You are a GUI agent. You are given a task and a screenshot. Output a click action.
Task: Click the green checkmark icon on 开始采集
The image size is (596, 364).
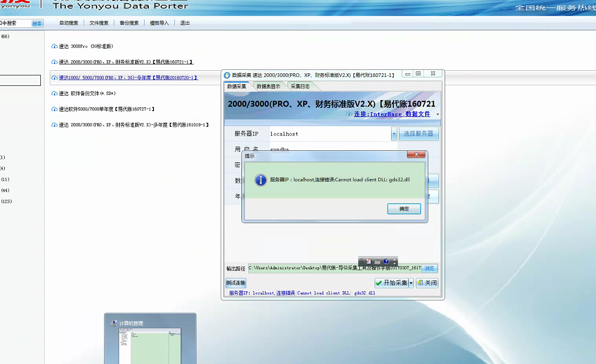379,283
